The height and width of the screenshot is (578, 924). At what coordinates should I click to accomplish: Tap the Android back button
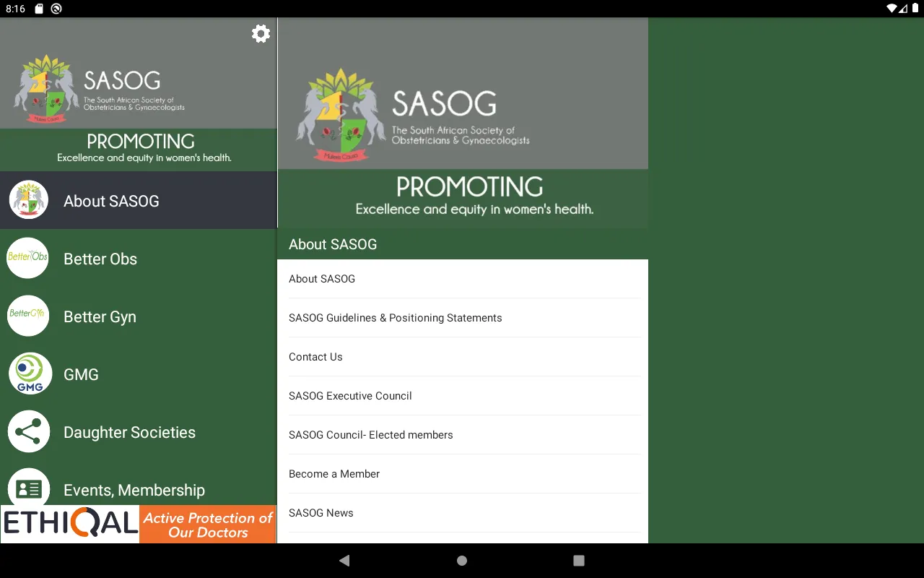pyautogui.click(x=344, y=561)
